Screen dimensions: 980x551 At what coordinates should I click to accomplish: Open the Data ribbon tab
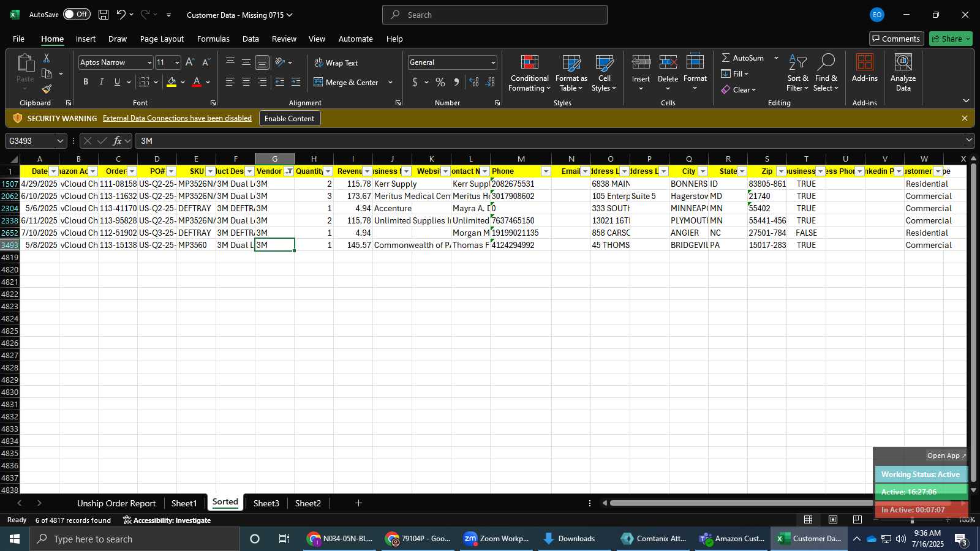[251, 39]
